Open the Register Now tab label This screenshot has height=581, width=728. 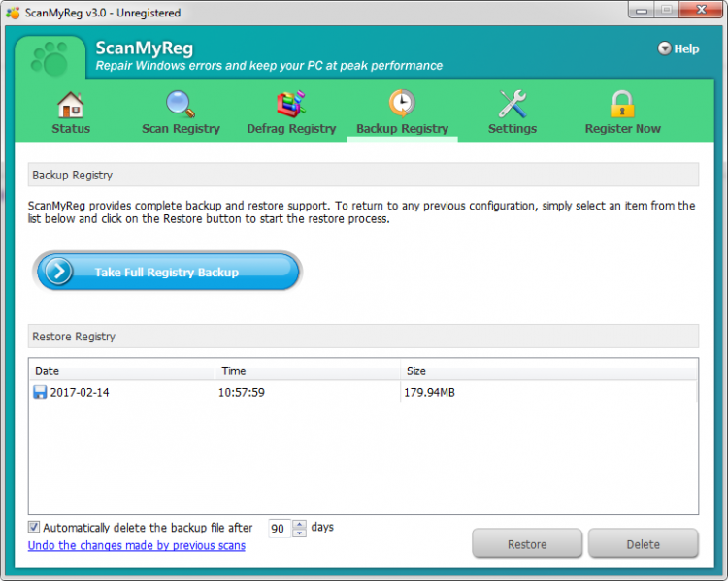(622, 129)
